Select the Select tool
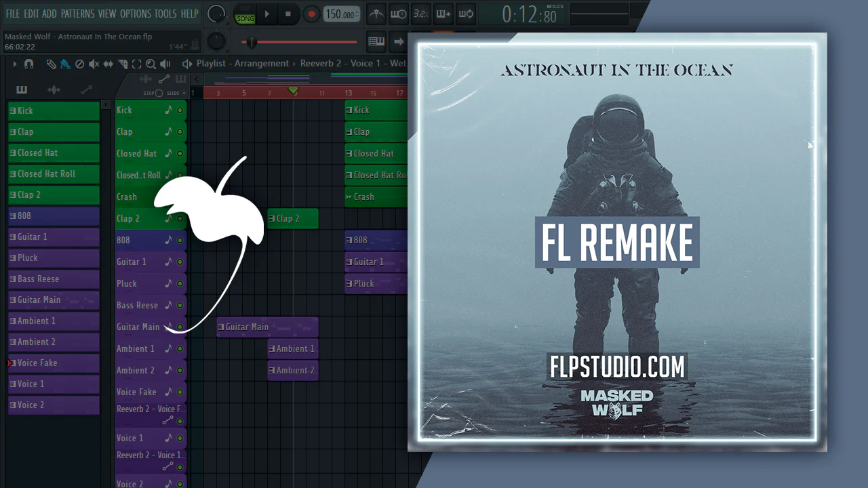Viewport: 868px width, 488px height. (136, 64)
